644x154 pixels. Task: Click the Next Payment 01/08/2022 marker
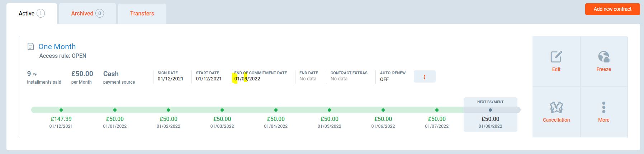coord(490,110)
